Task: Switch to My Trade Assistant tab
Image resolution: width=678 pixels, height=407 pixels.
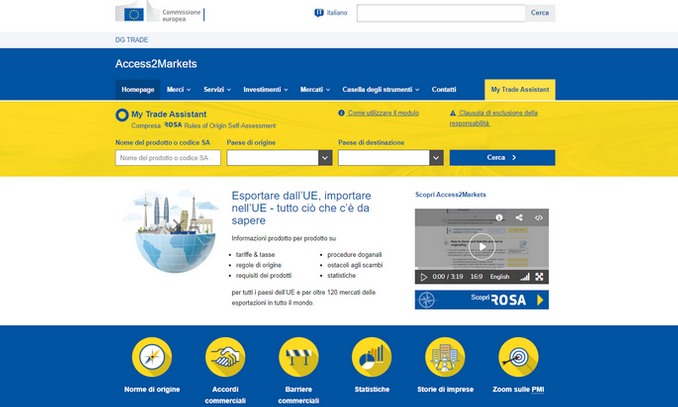Action: tap(520, 90)
